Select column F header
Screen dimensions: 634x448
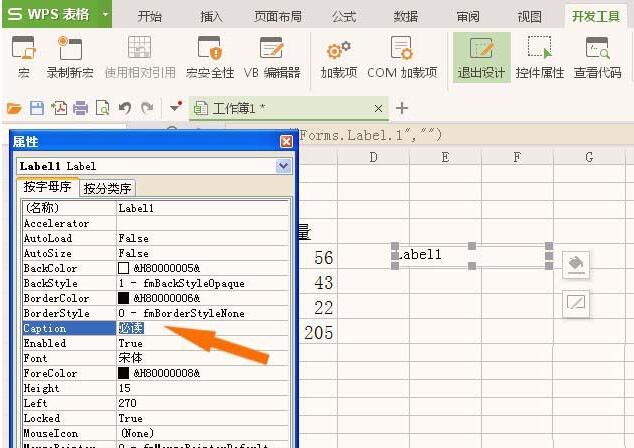pos(517,157)
